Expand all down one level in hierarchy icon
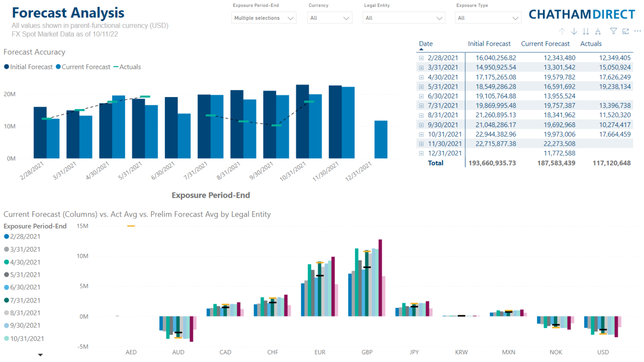Viewport: 644px width, 362px height. 598,31
